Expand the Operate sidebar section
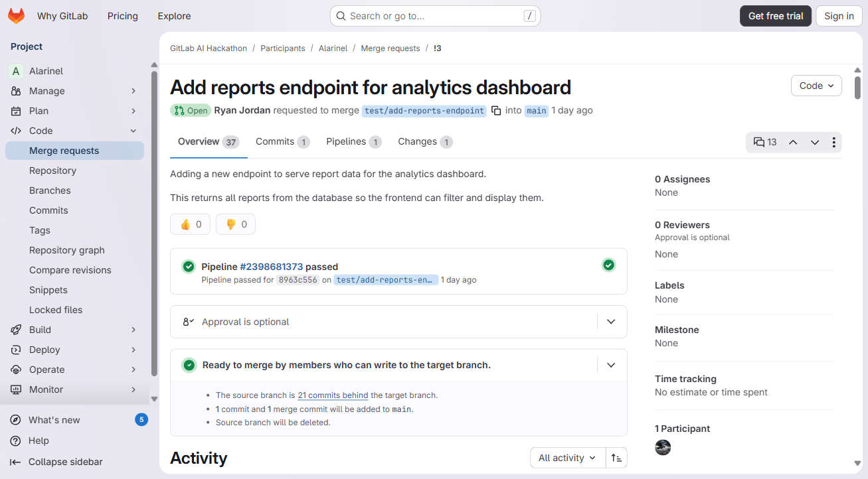 pos(133,370)
